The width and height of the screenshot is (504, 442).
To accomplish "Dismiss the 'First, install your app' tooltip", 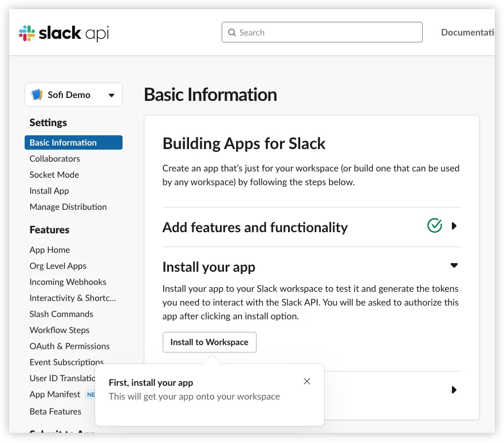I will click(x=307, y=381).
